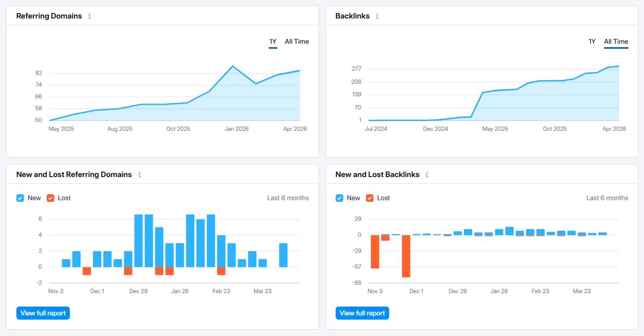
Task: Toggle New checkbox in Backlinks chart legend
Action: [339, 198]
